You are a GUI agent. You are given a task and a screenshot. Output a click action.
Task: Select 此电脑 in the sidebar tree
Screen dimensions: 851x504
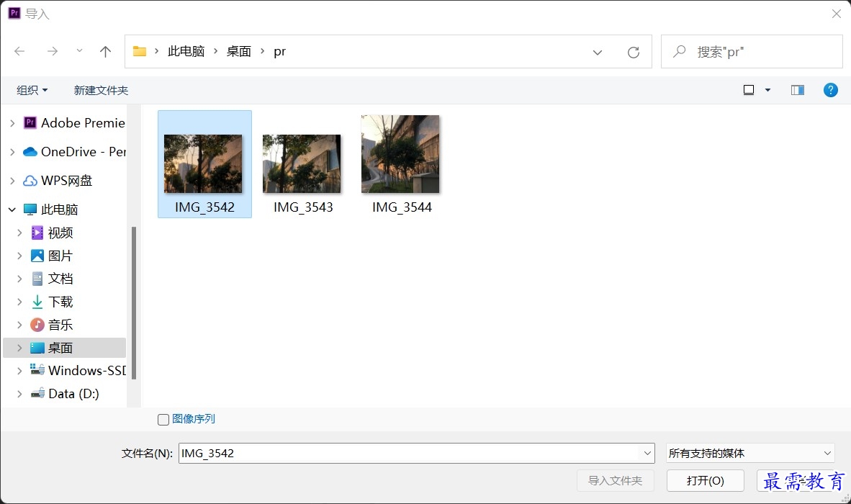[52, 210]
